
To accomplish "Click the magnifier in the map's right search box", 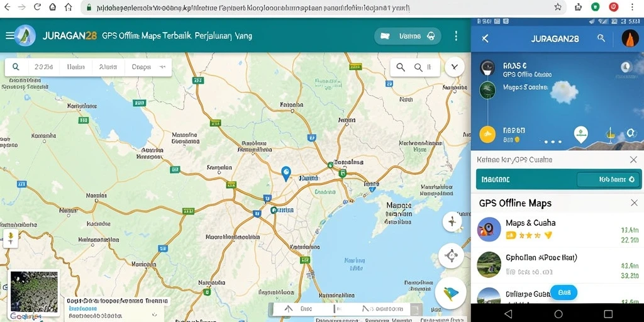I will tap(401, 67).
